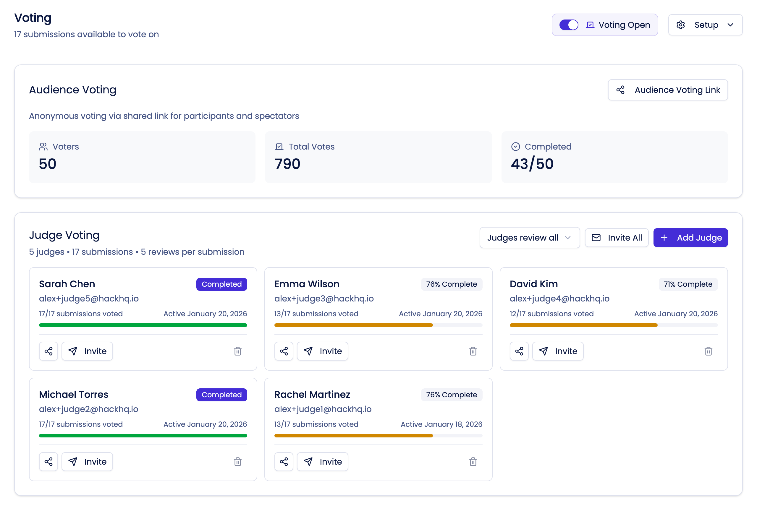Delete judge Sarah Chen with trash icon
The width and height of the screenshot is (757, 532).
(237, 351)
